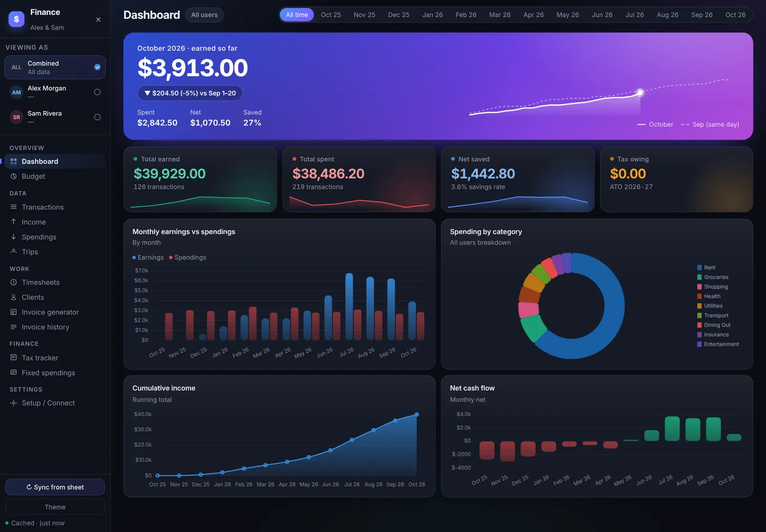Screen dimensions: 766x532
Task: Click the Sync from sheet button
Action: (55, 487)
